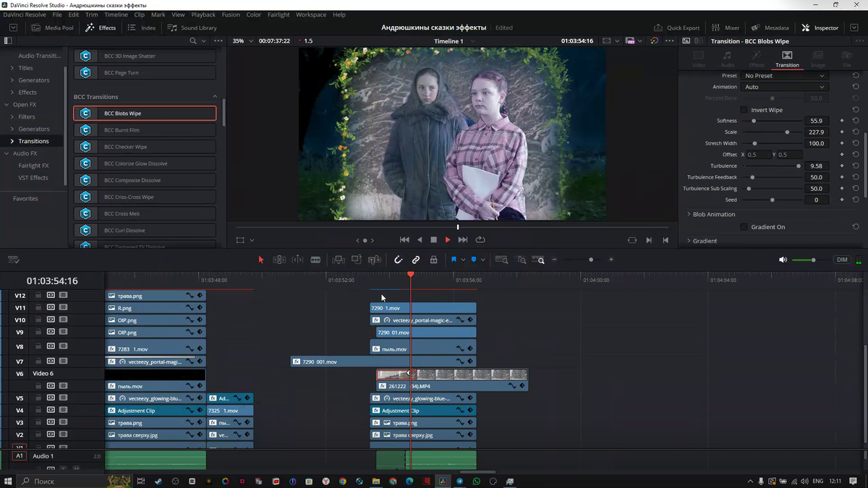This screenshot has width=868, height=488.
Task: Activate the Blade Edit Mode tool
Action: coord(315,260)
